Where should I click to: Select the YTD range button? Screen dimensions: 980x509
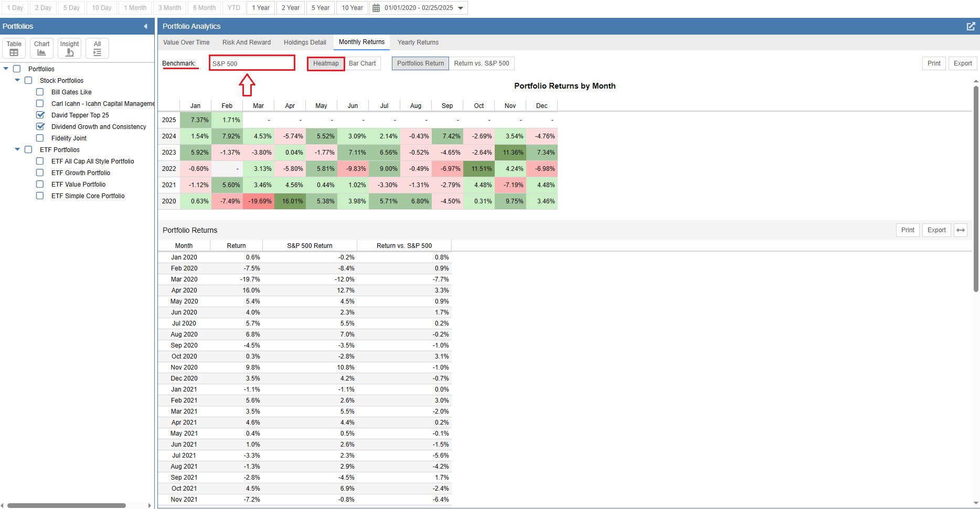pos(234,8)
